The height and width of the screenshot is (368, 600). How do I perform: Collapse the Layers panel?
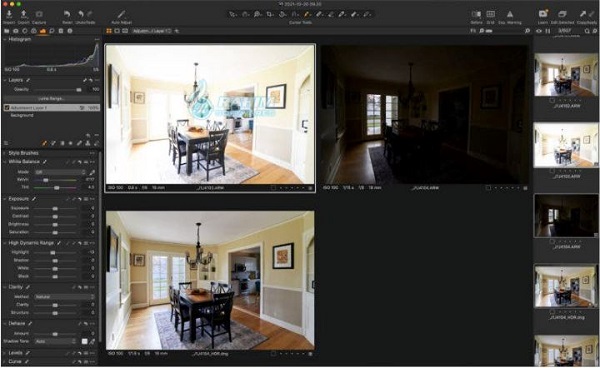tap(5, 80)
